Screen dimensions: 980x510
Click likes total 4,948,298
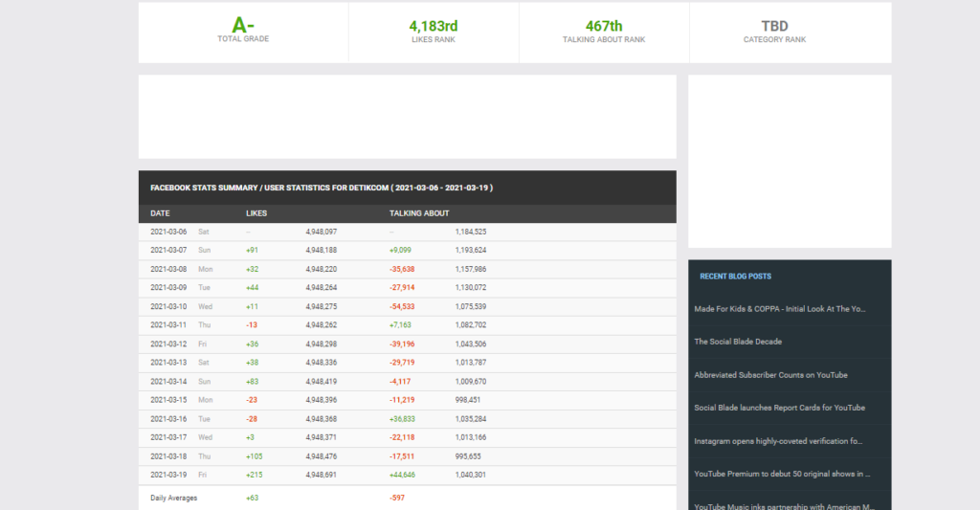[x=322, y=344]
